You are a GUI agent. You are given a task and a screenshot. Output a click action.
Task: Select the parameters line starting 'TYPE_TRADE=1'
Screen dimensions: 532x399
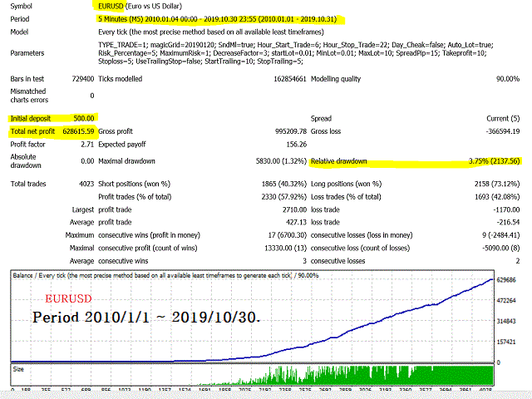click(296, 45)
